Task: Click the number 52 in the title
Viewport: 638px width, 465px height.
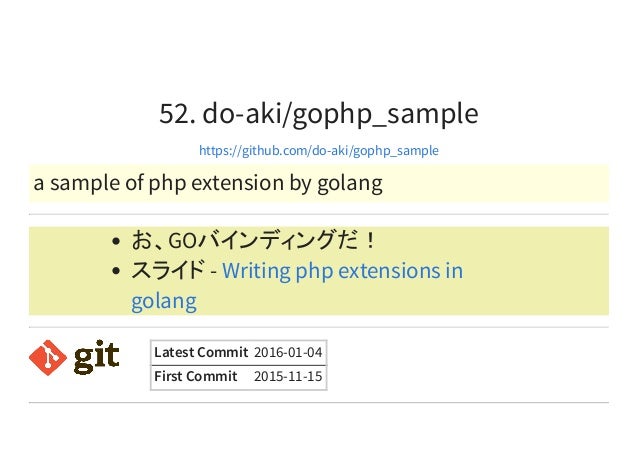Action: [174, 114]
